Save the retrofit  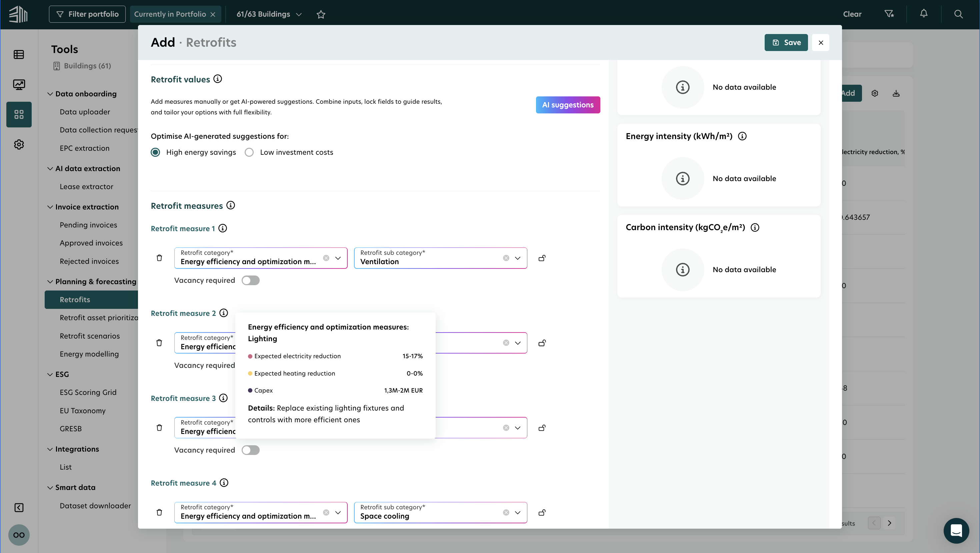tap(786, 43)
